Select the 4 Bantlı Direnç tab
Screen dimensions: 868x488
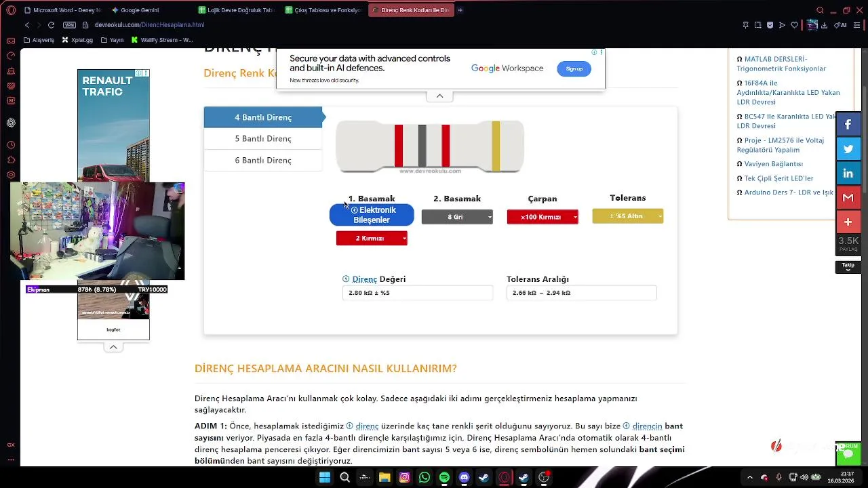point(263,117)
